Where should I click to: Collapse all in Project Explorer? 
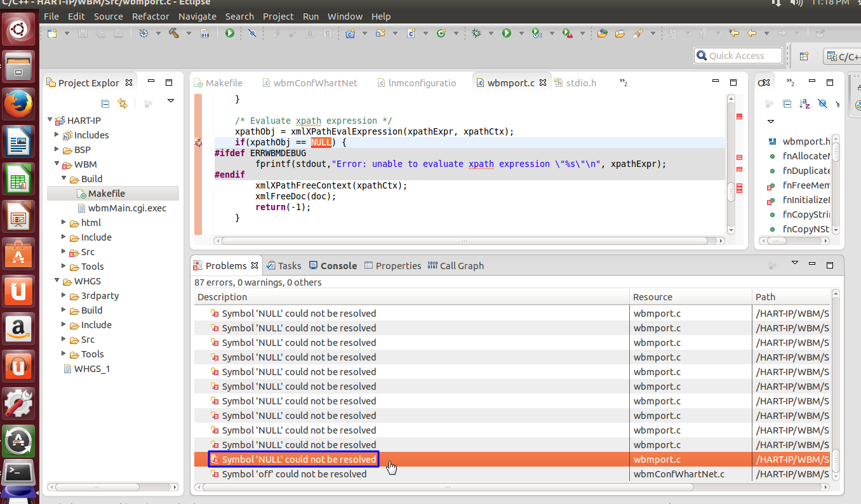[105, 103]
